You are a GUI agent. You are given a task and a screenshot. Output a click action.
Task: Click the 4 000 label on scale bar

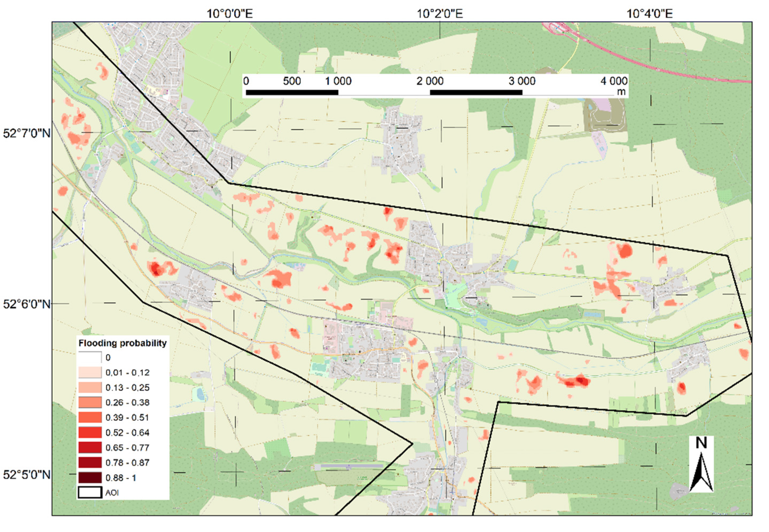[614, 81]
